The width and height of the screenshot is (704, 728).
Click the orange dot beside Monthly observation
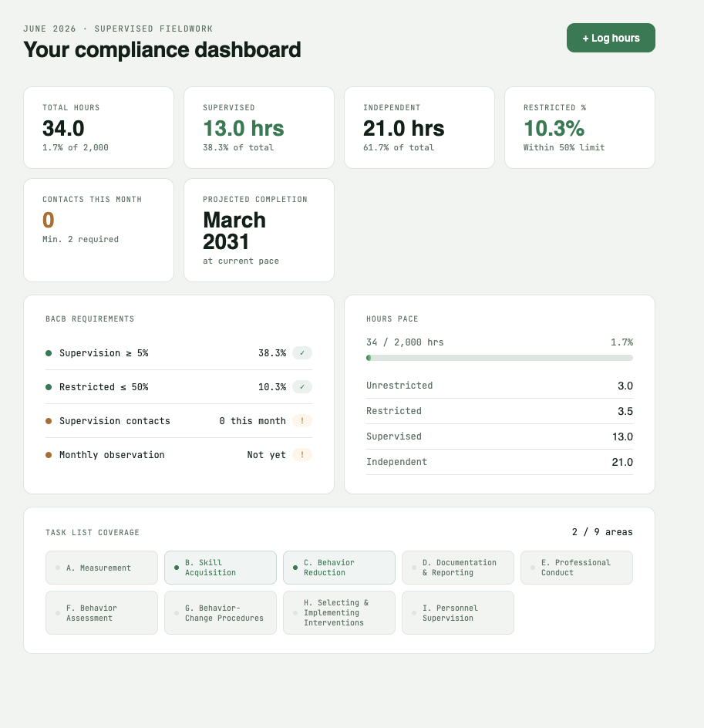[49, 455]
